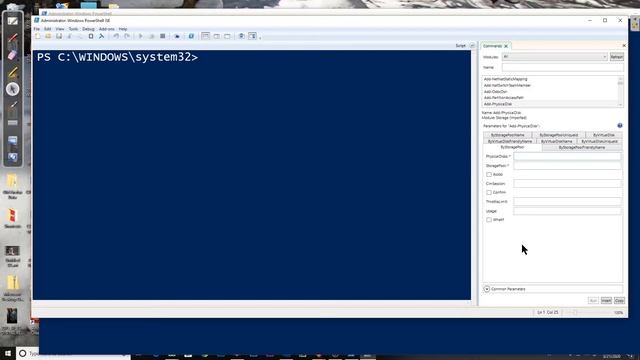Open the Tools menu

click(73, 29)
